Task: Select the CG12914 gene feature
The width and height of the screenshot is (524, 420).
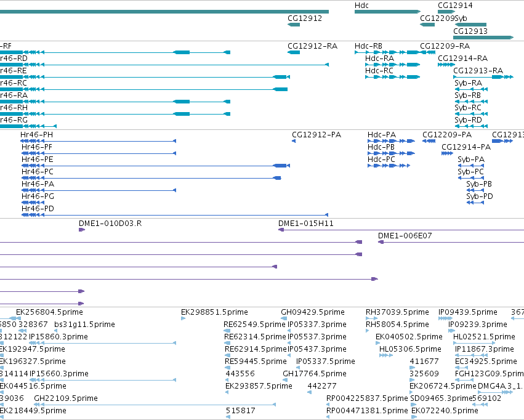Action: [x=446, y=12]
